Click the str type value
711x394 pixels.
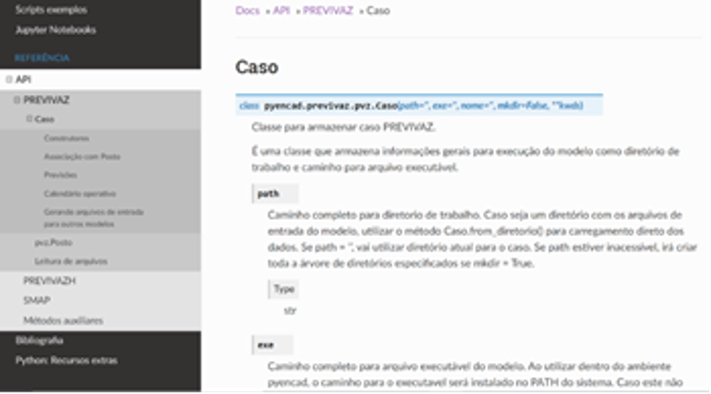click(x=290, y=311)
